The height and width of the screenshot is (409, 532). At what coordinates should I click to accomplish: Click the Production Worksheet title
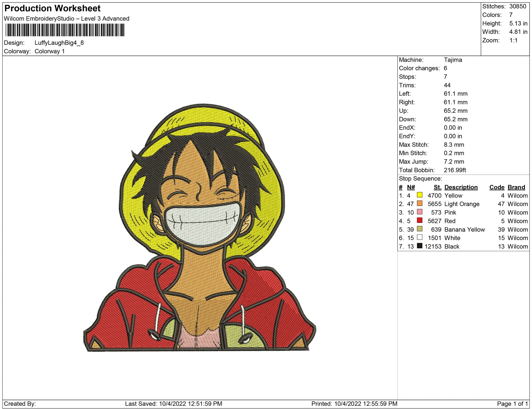point(52,8)
